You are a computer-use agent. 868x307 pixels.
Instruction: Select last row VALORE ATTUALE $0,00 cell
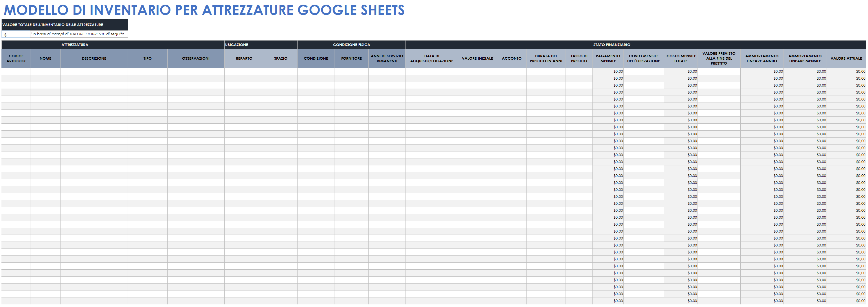tap(846, 301)
